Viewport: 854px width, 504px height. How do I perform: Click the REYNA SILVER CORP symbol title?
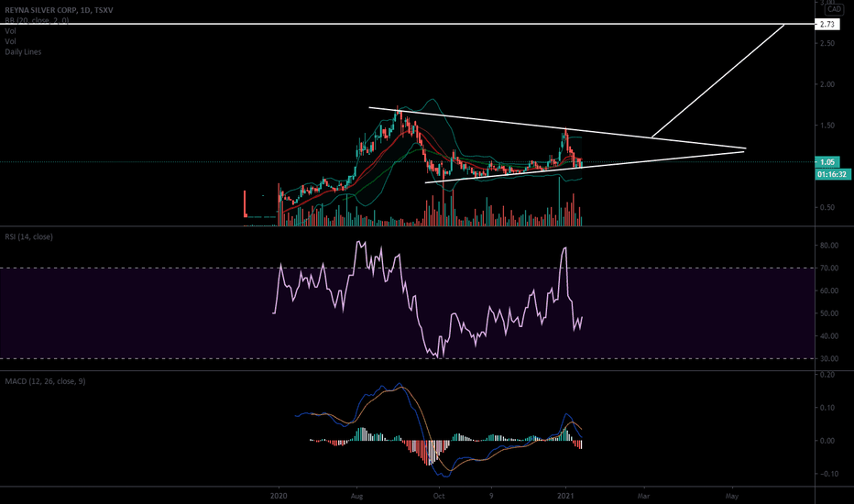click(x=59, y=10)
